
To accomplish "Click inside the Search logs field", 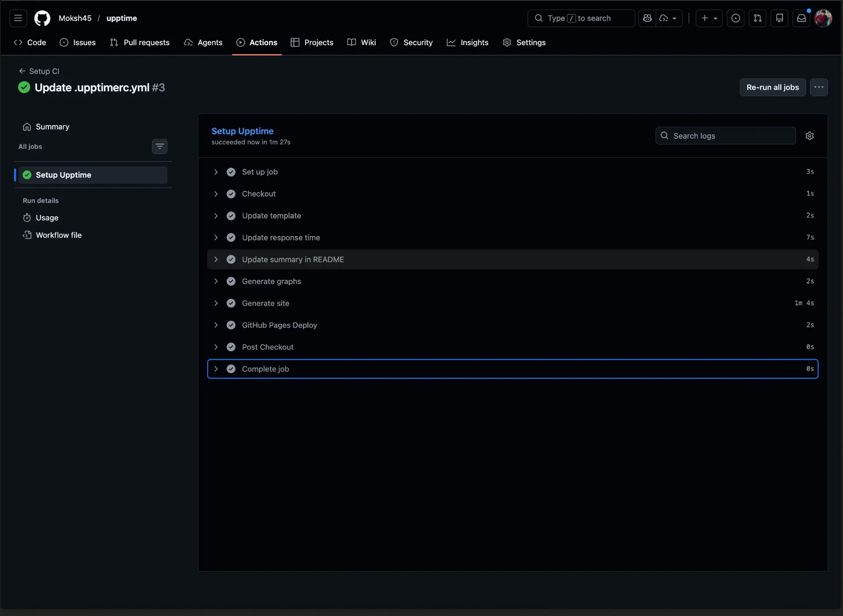I will click(x=724, y=136).
